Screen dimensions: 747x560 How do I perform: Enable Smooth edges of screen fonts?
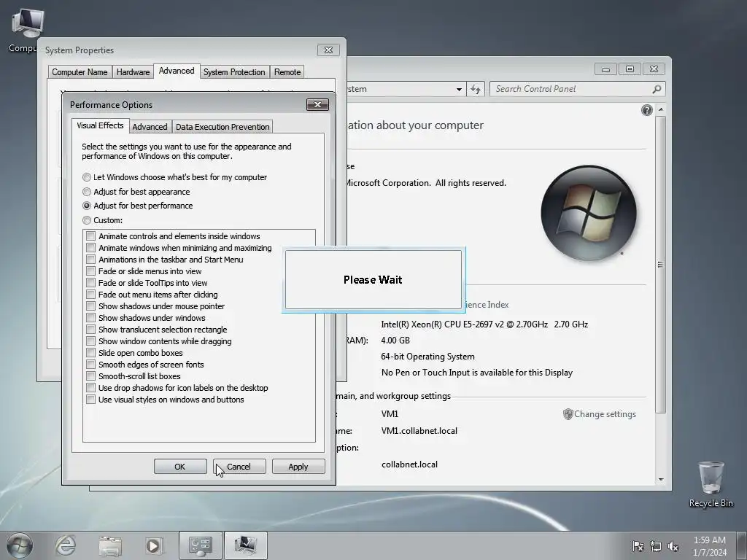[x=91, y=365]
